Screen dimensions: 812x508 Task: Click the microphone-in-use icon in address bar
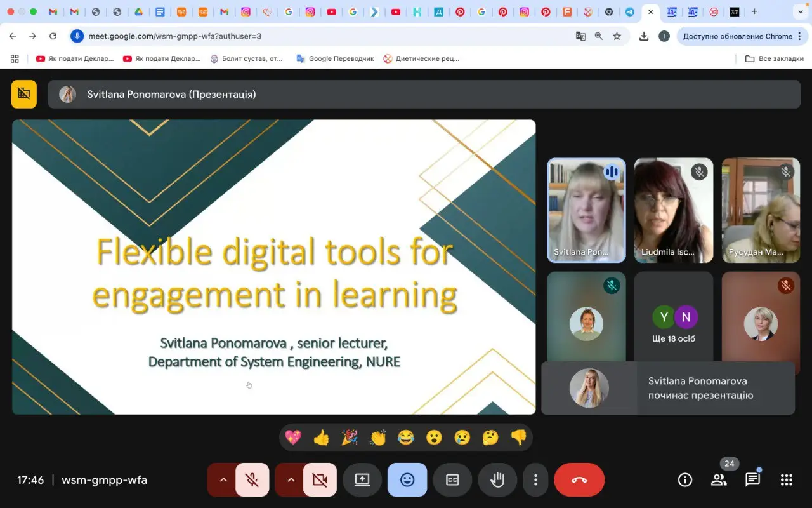[77, 36]
